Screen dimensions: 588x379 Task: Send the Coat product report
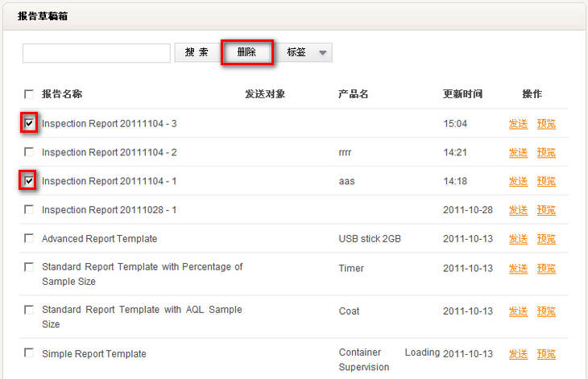point(518,311)
